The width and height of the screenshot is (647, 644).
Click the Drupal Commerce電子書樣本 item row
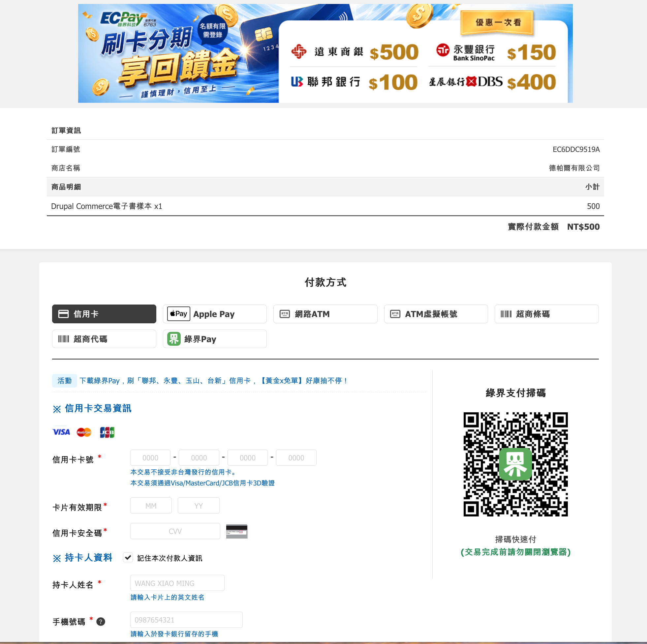click(x=325, y=206)
